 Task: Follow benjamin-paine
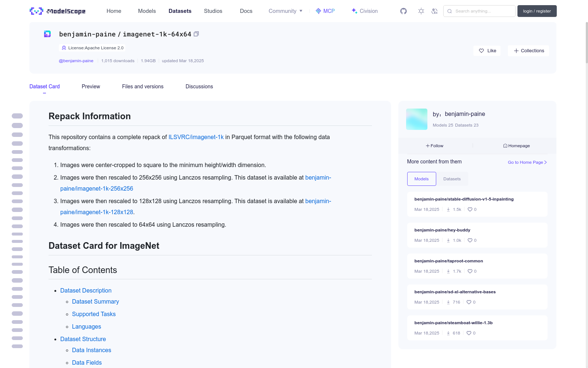434,146
